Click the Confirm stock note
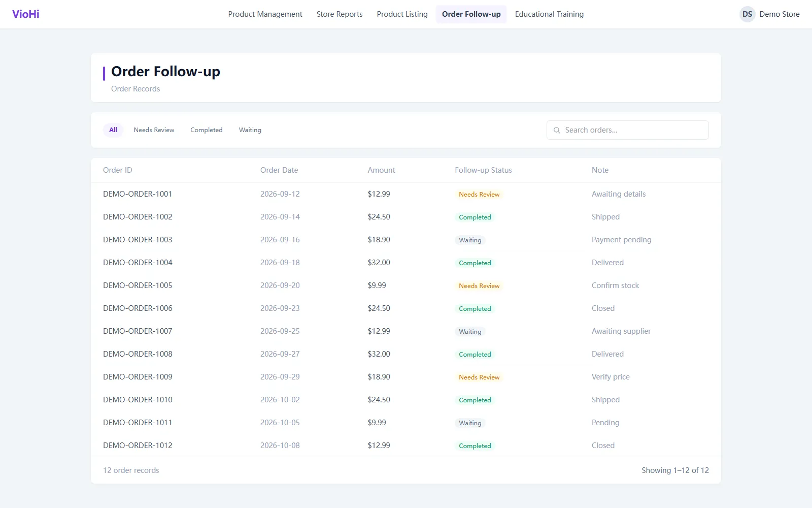 [x=616, y=285]
